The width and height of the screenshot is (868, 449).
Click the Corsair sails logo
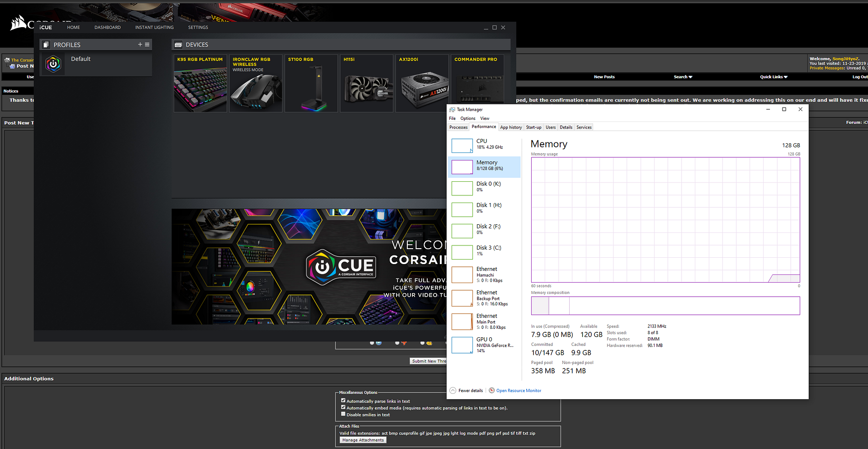pos(19,23)
